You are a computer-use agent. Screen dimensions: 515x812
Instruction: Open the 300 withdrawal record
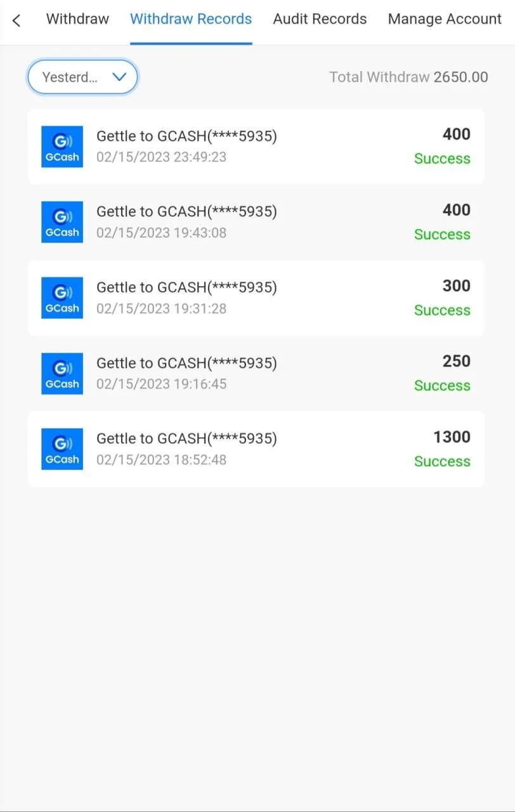(x=256, y=298)
